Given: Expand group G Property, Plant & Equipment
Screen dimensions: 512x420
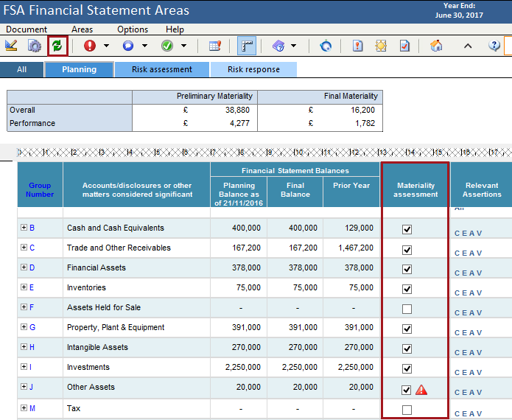Looking at the screenshot, I should point(24,327).
